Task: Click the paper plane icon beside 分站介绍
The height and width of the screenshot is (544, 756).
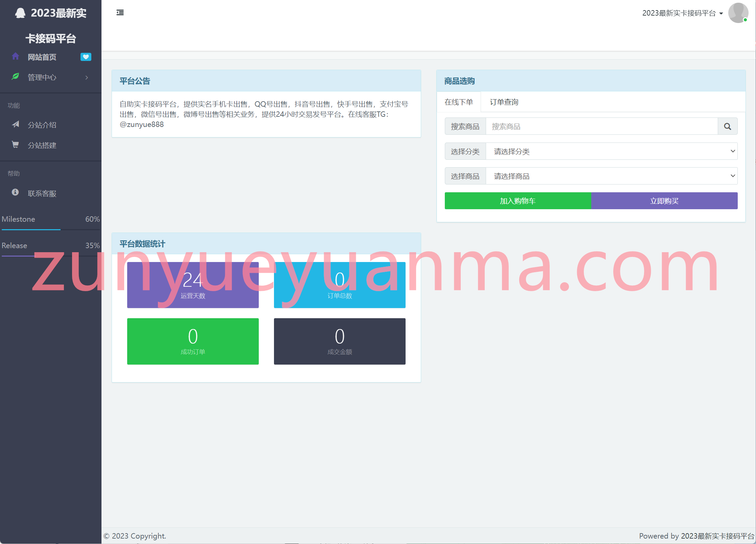Action: pos(15,124)
